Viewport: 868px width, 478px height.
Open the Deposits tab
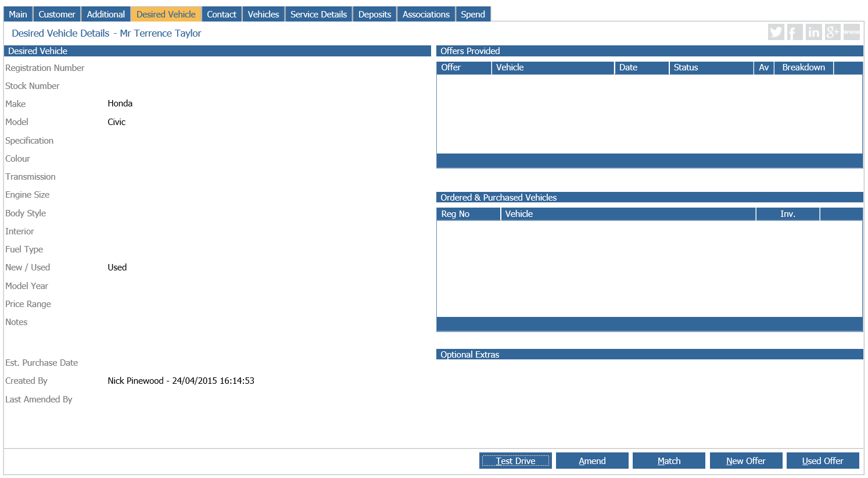[x=375, y=14]
